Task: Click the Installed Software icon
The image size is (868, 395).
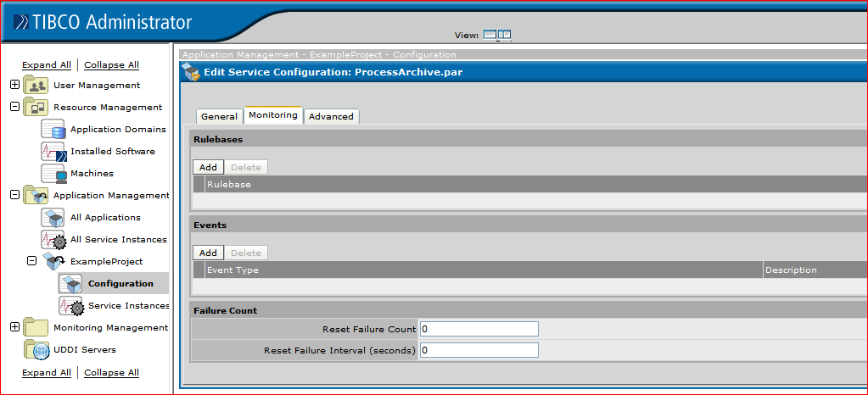Action: click(53, 152)
